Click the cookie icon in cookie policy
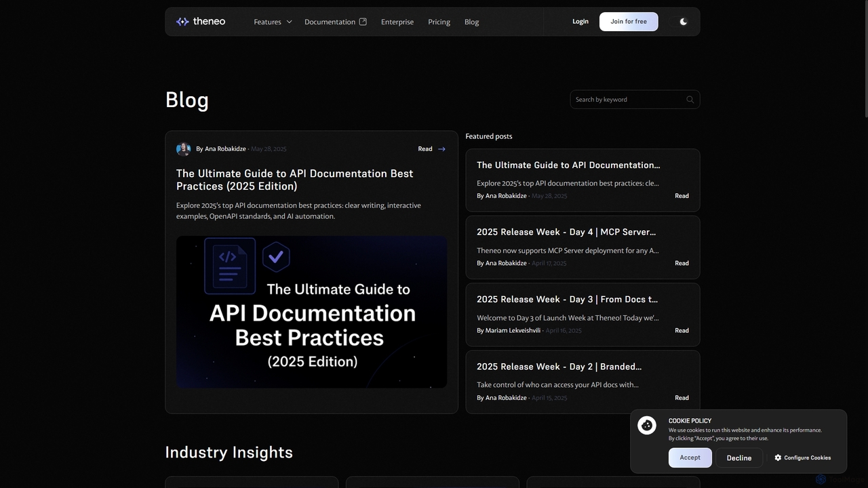 [647, 426]
